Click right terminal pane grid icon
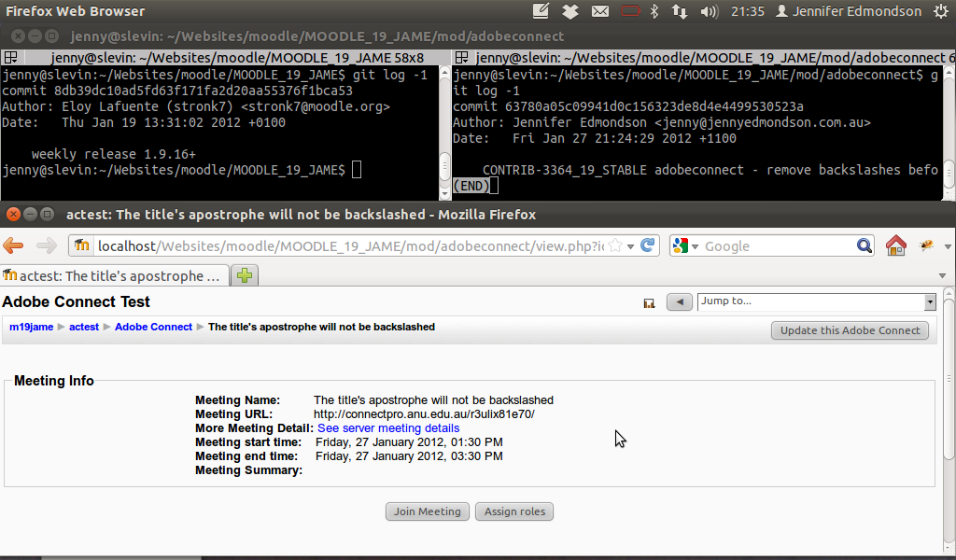The width and height of the screenshot is (956, 560). click(461, 58)
